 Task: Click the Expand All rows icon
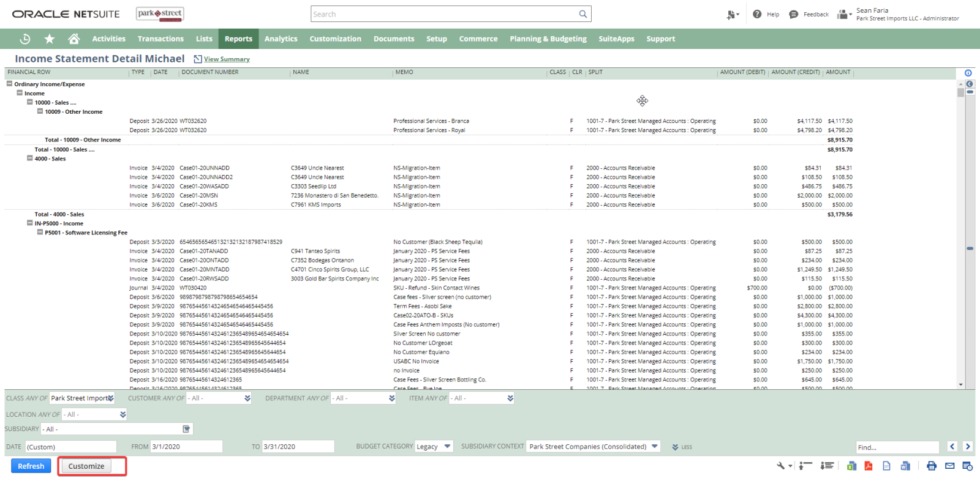(x=827, y=466)
